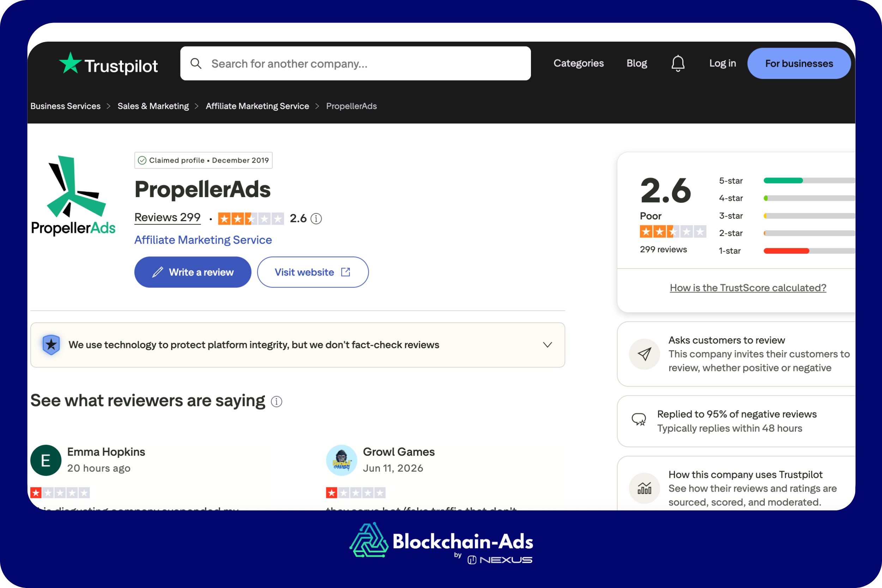
Task: Open How is the TrustScore calculated link
Action: click(748, 287)
